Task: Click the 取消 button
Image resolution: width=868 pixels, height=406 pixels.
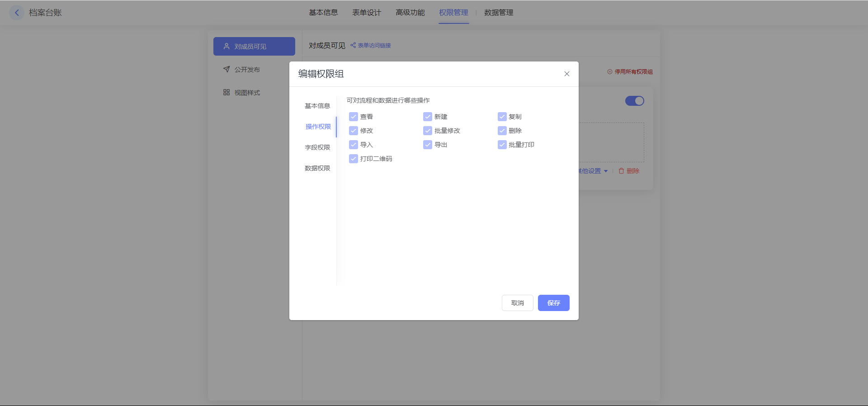Action: 517,303
